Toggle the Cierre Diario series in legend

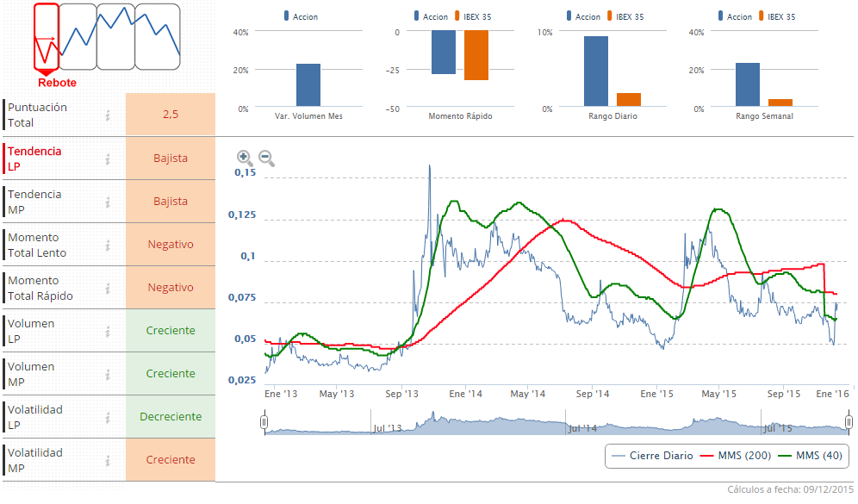pyautogui.click(x=651, y=456)
